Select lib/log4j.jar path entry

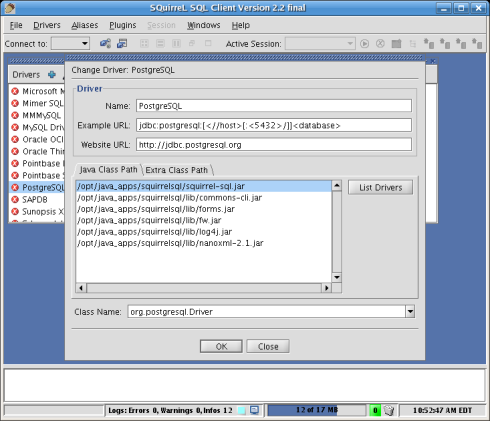(x=204, y=232)
